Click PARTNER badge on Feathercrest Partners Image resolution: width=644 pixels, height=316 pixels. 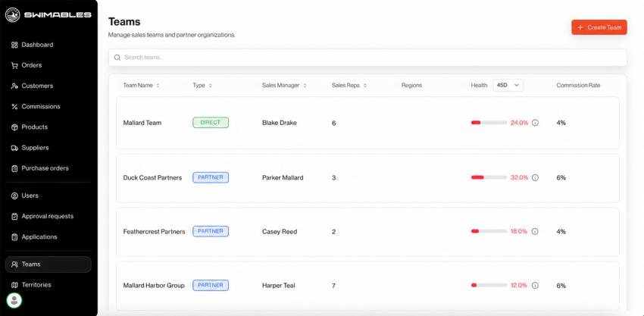pos(211,231)
